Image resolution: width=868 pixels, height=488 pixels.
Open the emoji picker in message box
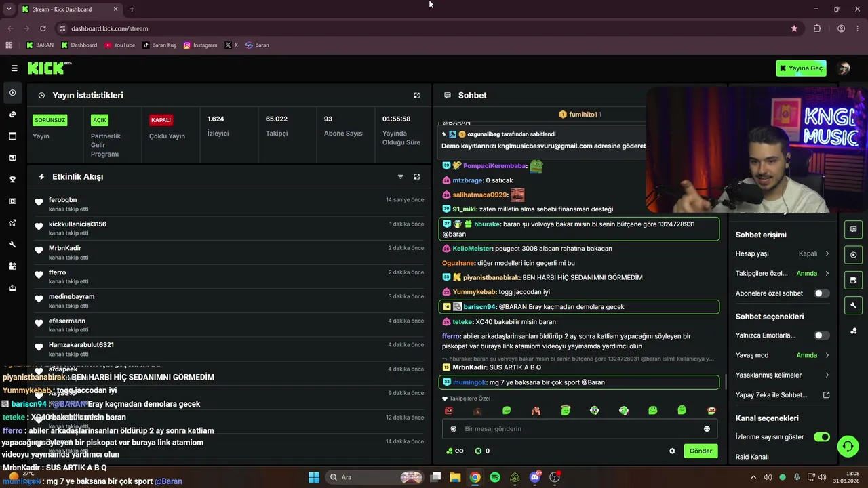pos(707,429)
